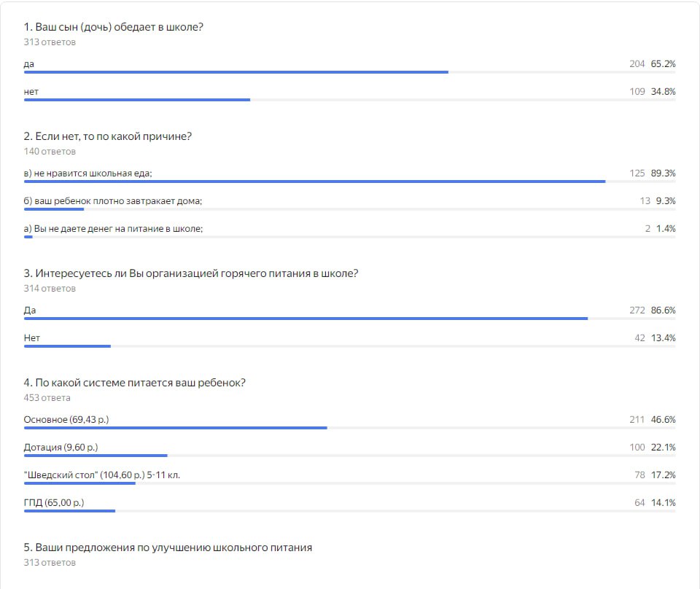Click the bar under "Дотация (9,60 р.)"

pyautogui.click(x=96, y=456)
